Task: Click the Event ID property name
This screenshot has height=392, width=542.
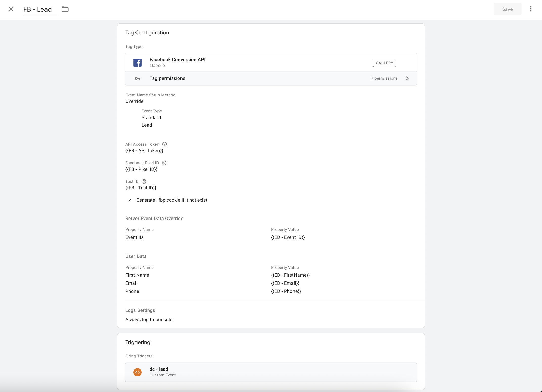Action: [134, 237]
